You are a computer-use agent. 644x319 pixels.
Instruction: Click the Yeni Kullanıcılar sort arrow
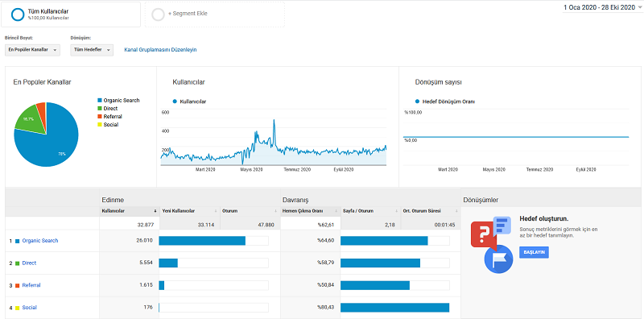coord(216,211)
